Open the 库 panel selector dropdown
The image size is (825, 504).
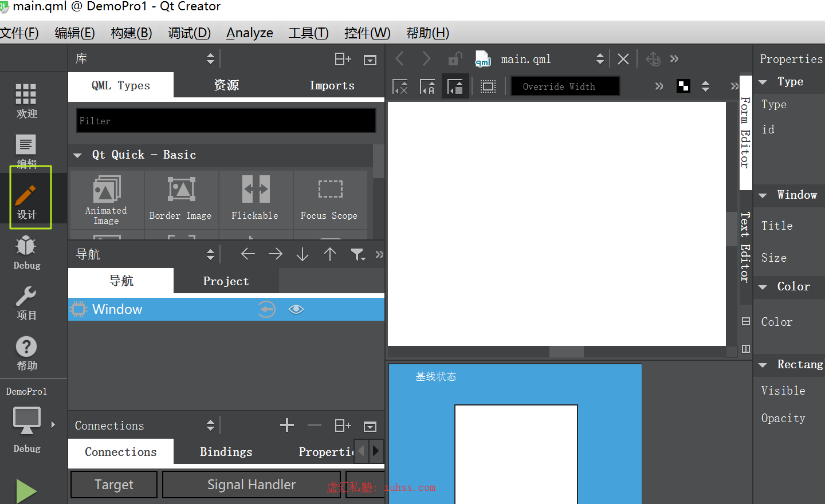pos(210,59)
